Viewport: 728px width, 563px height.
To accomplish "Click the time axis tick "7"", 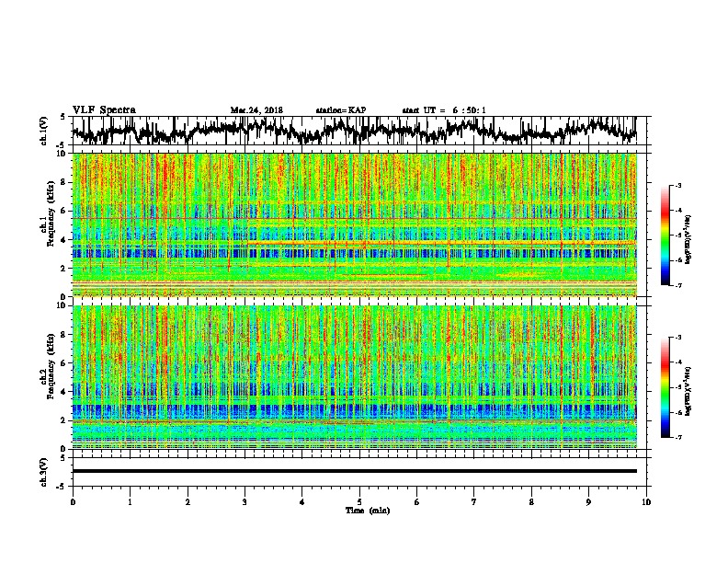I will tap(474, 502).
